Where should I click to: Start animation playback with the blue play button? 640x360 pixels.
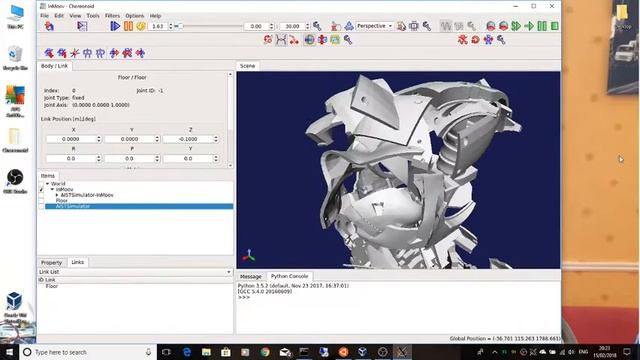[x=115, y=26]
